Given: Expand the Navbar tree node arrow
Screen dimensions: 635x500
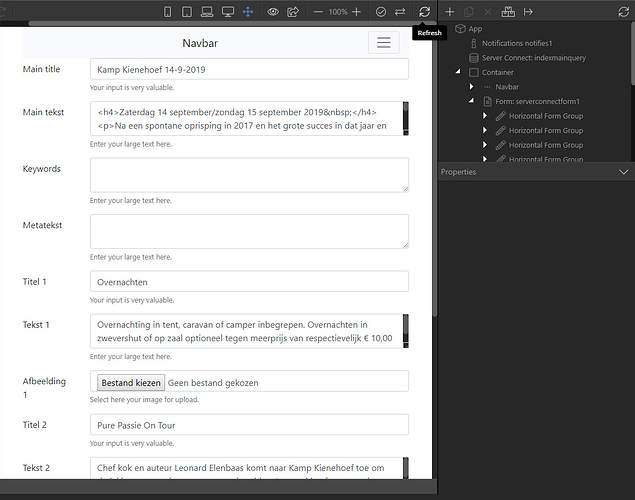Looking at the screenshot, I should click(471, 87).
